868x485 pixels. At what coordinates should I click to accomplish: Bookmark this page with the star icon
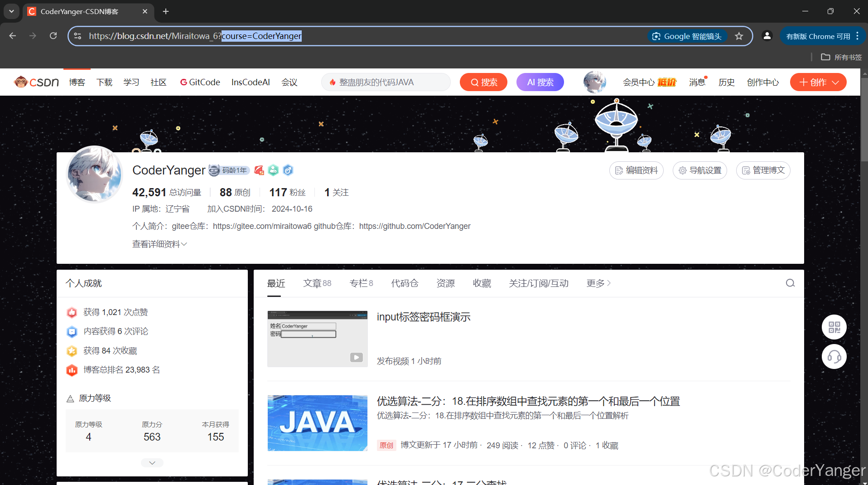739,36
